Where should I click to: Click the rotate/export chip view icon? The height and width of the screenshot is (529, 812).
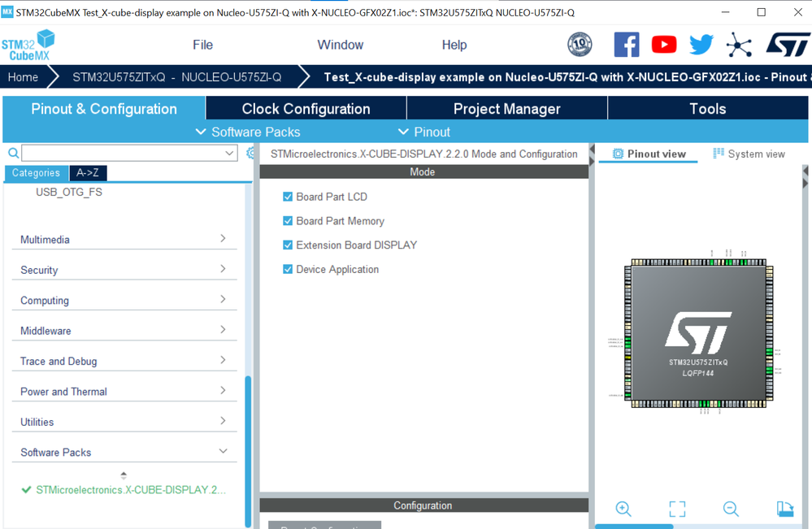point(785,509)
